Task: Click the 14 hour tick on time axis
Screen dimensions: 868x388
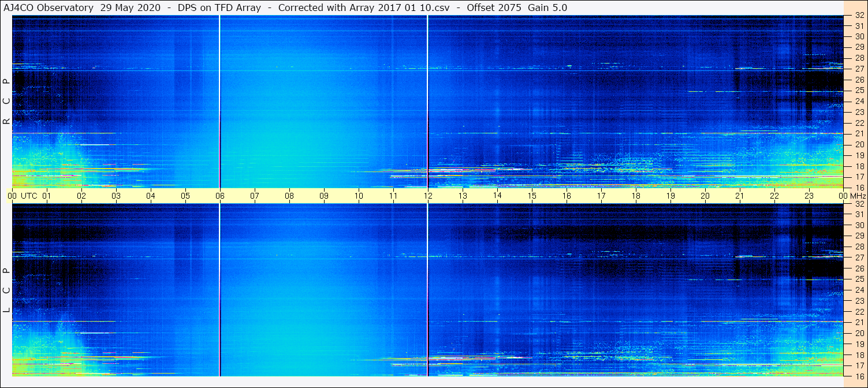Action: (x=497, y=196)
